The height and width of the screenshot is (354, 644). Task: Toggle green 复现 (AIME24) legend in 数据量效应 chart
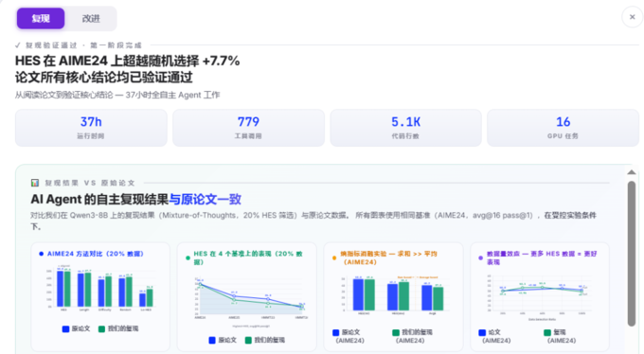[561, 336]
